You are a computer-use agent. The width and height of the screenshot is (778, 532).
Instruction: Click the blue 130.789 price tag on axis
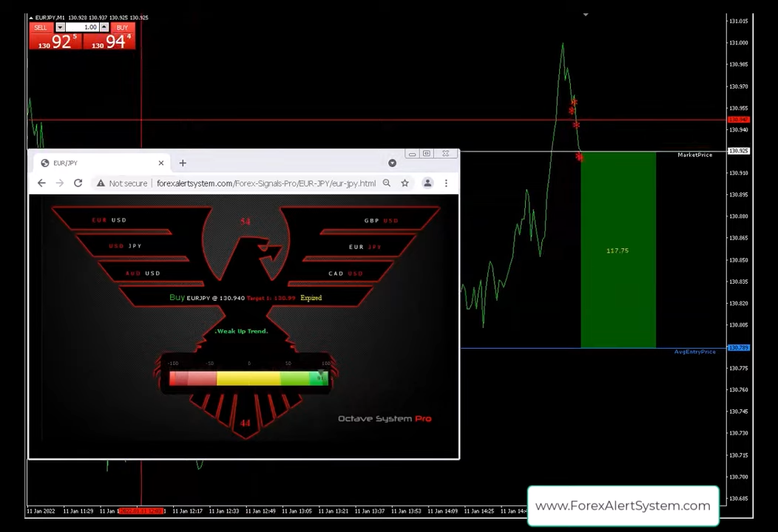tap(738, 348)
